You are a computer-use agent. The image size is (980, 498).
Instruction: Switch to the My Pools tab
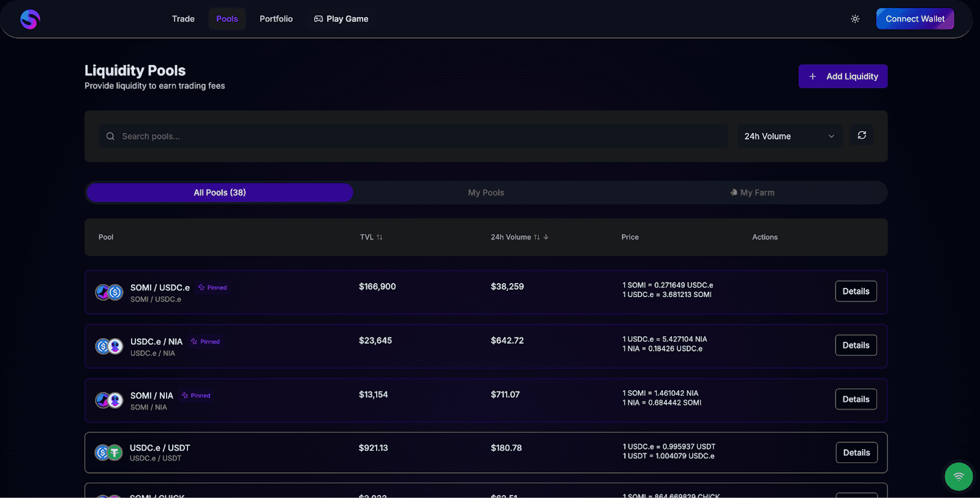[486, 192]
